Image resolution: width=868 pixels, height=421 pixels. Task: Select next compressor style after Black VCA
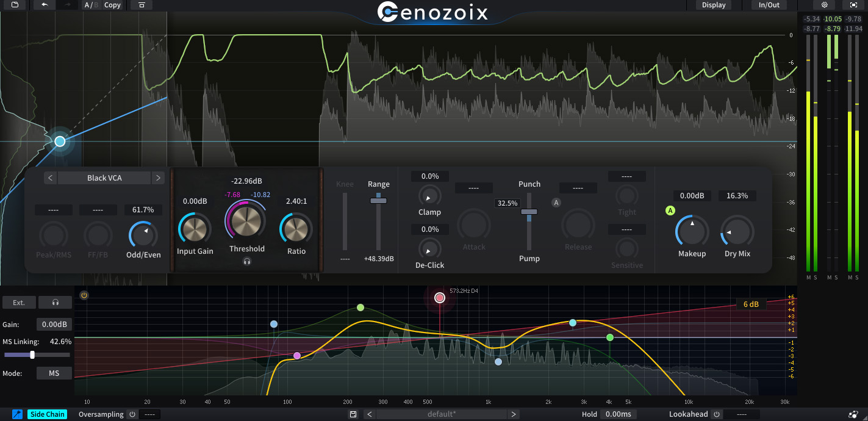click(158, 178)
